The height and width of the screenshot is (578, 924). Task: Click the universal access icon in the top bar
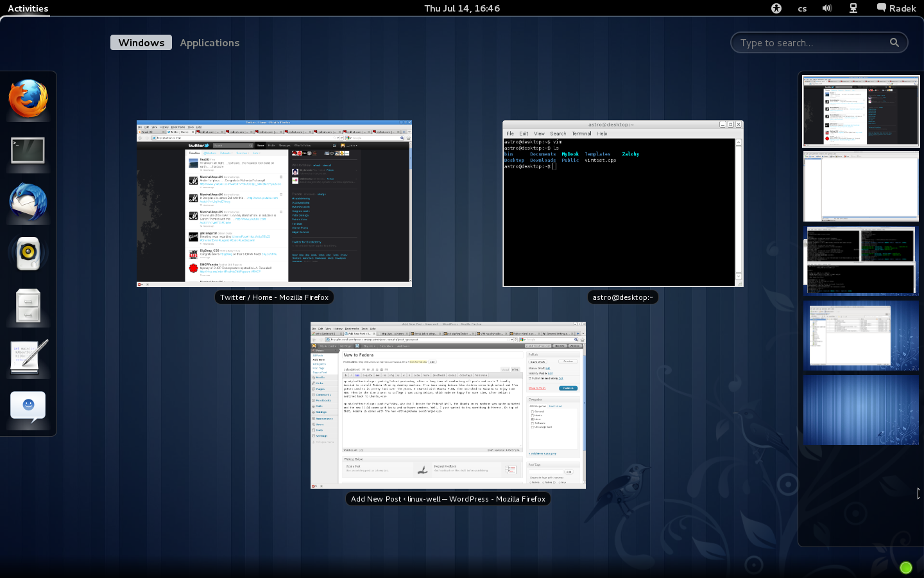(776, 8)
